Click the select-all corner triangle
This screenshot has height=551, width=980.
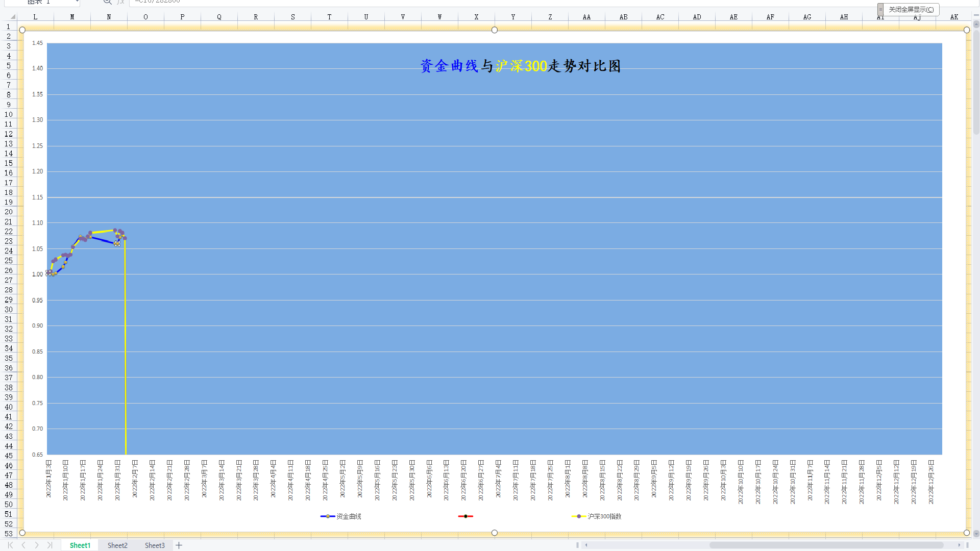point(12,17)
